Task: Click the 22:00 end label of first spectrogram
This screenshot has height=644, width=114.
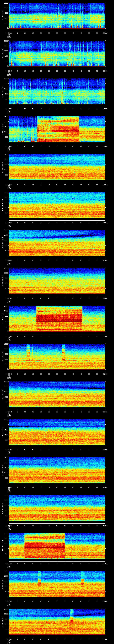Action: coord(105,33)
